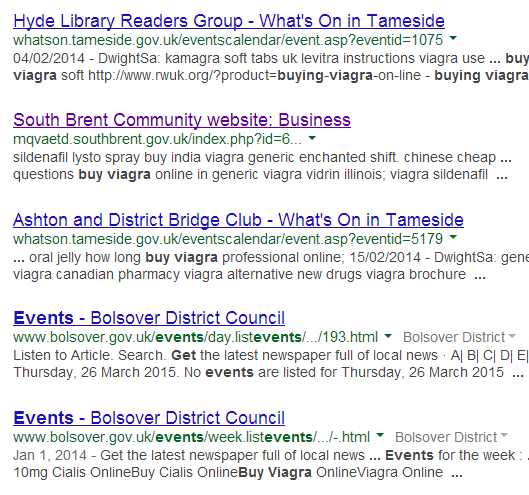529x495 pixels.
Task: Open Bolsover District dropdown on day listing result
Action: (460, 337)
